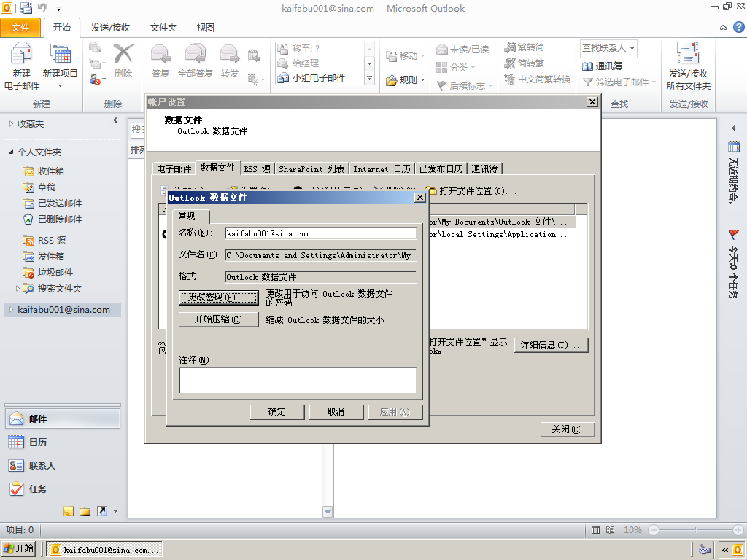747x560 pixels.
Task: Collapse Personal Folders (个人文件夹) tree
Action: tap(12, 152)
